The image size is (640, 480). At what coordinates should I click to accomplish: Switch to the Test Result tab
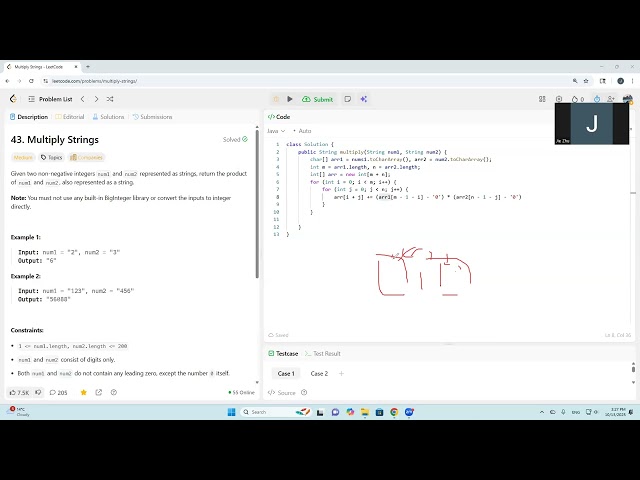coord(323,353)
